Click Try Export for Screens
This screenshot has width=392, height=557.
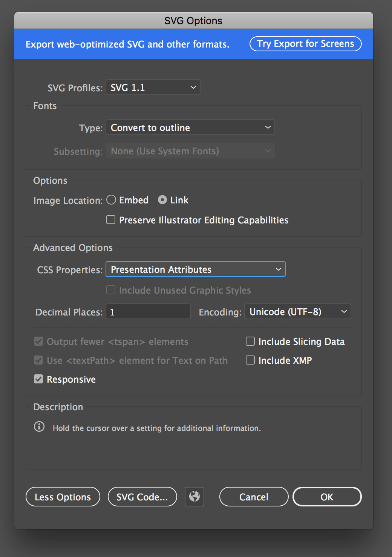click(x=305, y=44)
